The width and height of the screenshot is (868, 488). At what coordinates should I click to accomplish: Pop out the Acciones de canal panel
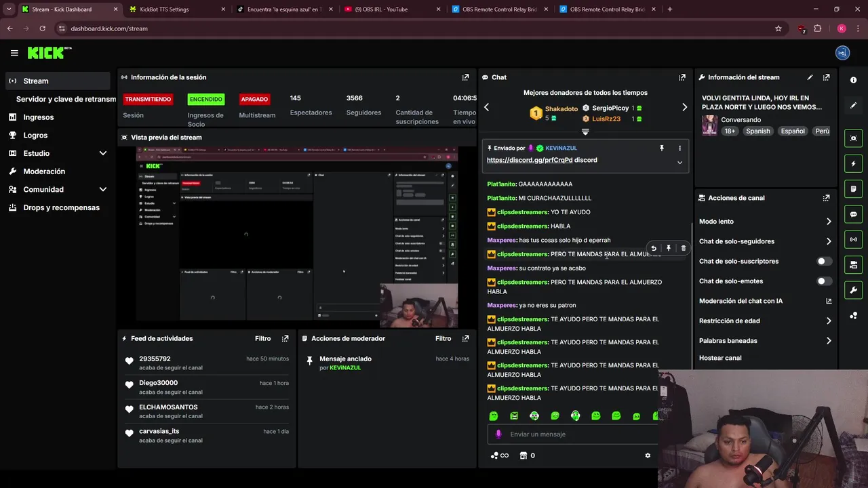826,198
